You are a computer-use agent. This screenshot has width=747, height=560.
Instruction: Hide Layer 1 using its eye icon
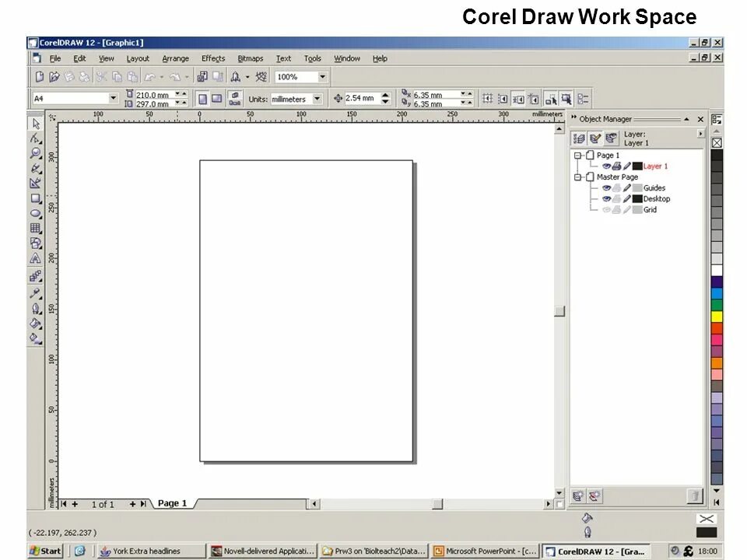pyautogui.click(x=607, y=166)
